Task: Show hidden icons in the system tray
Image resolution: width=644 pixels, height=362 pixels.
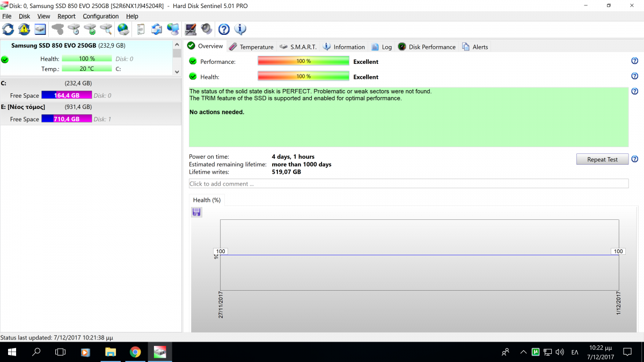Action: pos(523,352)
